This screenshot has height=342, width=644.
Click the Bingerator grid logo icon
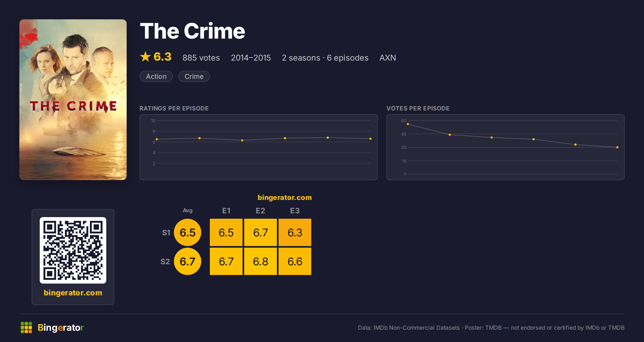pyautogui.click(x=26, y=328)
